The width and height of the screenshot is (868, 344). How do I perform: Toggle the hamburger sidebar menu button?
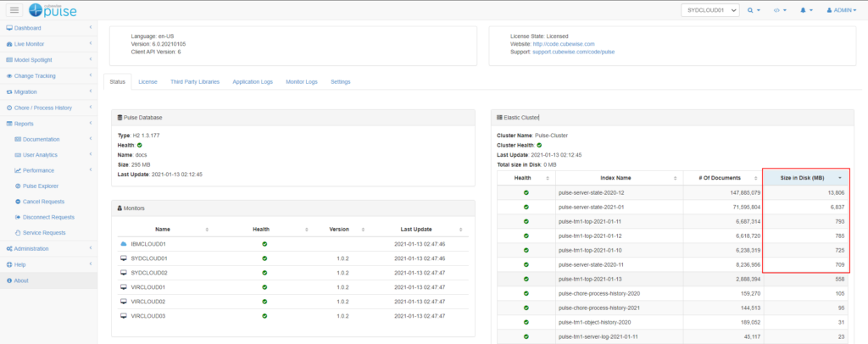pyautogui.click(x=14, y=10)
